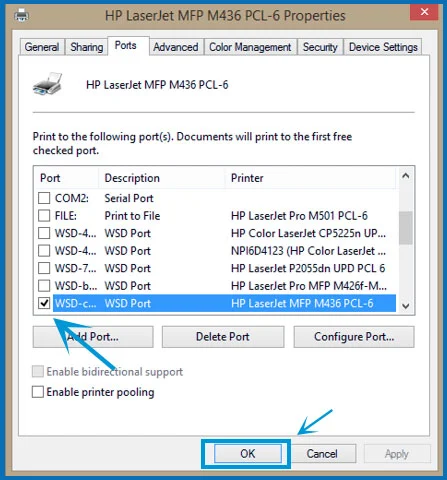Click the Printer column header
447x480 pixels.
pos(311,178)
